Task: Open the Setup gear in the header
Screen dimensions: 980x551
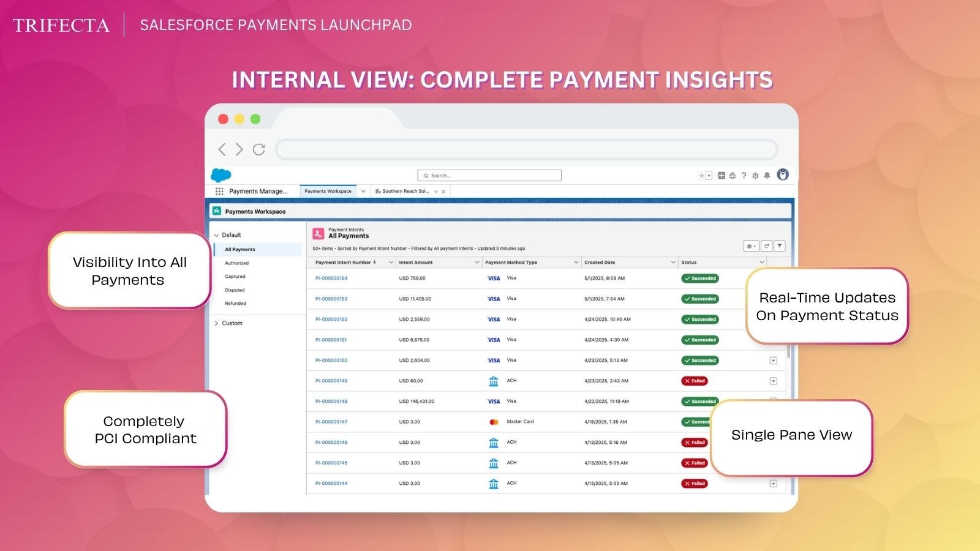Action: [x=755, y=176]
